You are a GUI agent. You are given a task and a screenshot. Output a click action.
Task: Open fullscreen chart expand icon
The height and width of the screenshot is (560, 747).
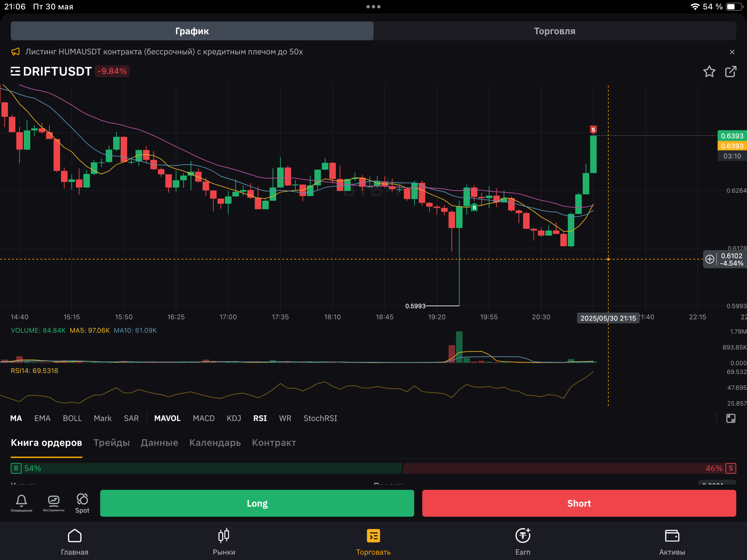pyautogui.click(x=731, y=418)
